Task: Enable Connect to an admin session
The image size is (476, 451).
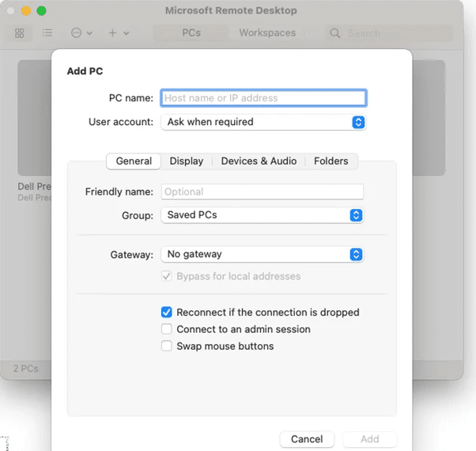Action: pos(166,329)
